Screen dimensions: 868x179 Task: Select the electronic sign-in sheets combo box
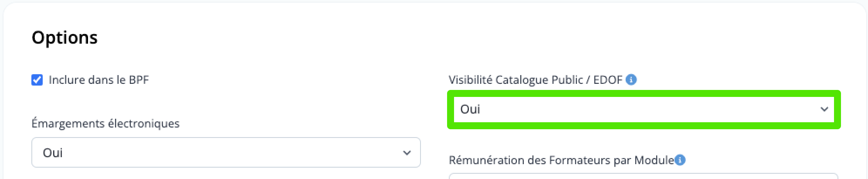point(226,152)
